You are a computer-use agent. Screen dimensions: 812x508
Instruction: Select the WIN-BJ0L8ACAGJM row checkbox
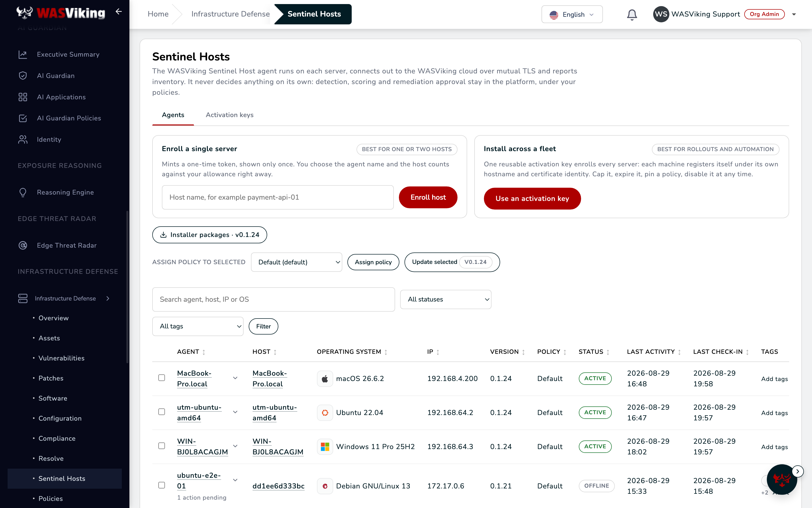[x=162, y=446]
